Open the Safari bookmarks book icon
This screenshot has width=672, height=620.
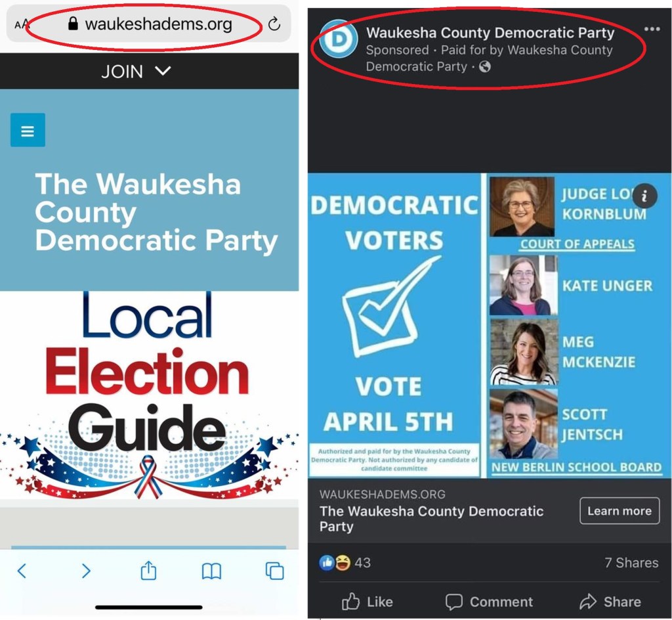tap(212, 571)
